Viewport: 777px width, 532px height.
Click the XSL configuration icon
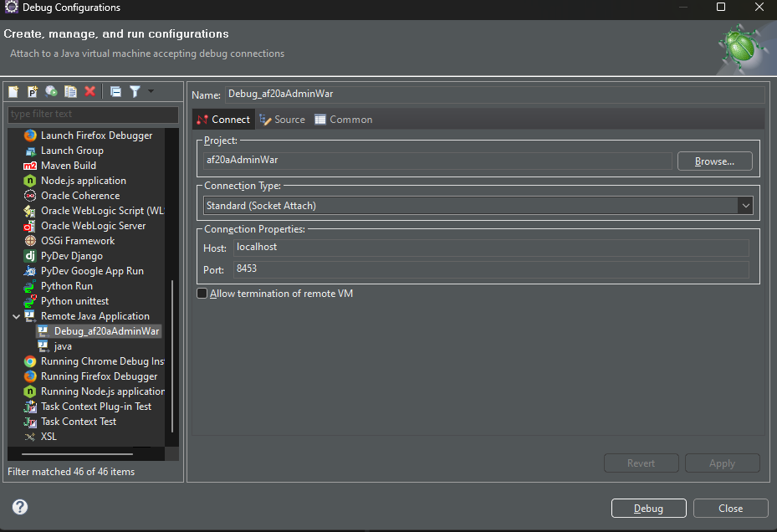(x=30, y=437)
